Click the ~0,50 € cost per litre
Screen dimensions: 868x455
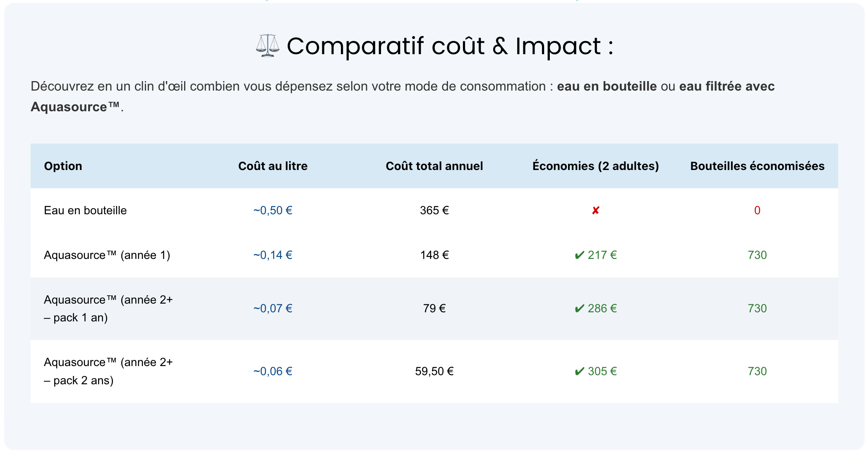click(x=273, y=211)
